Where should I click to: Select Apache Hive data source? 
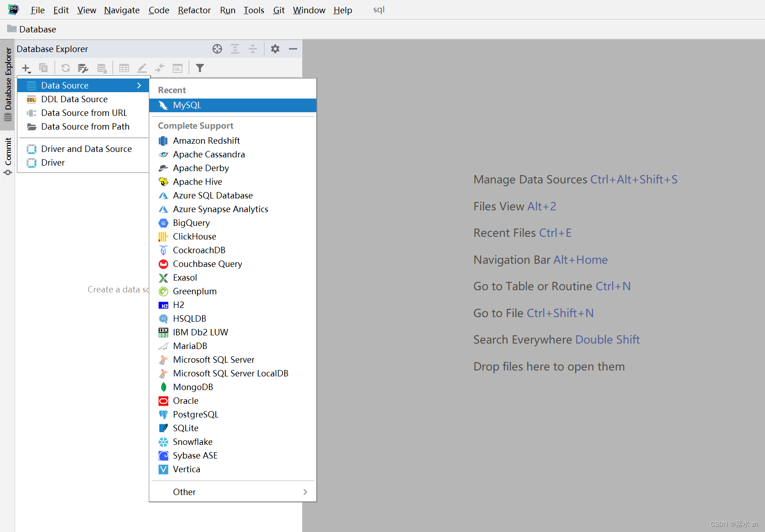pos(233,182)
